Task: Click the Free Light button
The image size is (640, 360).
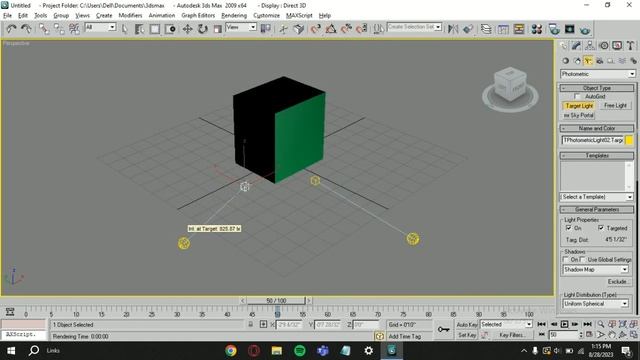Action: tap(615, 106)
